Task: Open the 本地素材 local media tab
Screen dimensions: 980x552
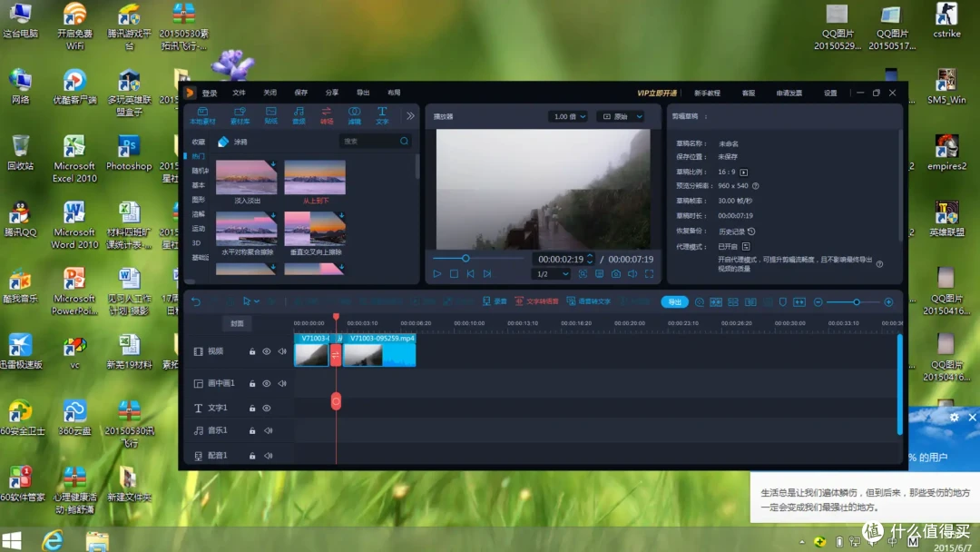Action: [x=202, y=115]
